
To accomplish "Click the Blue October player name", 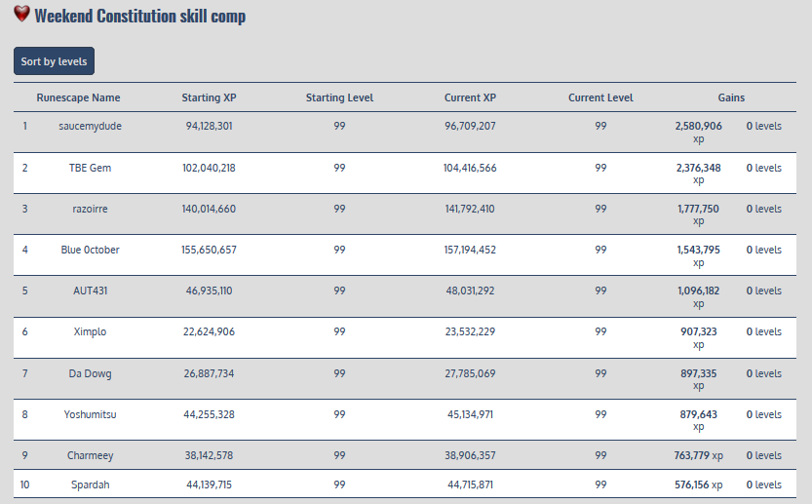I will (90, 250).
